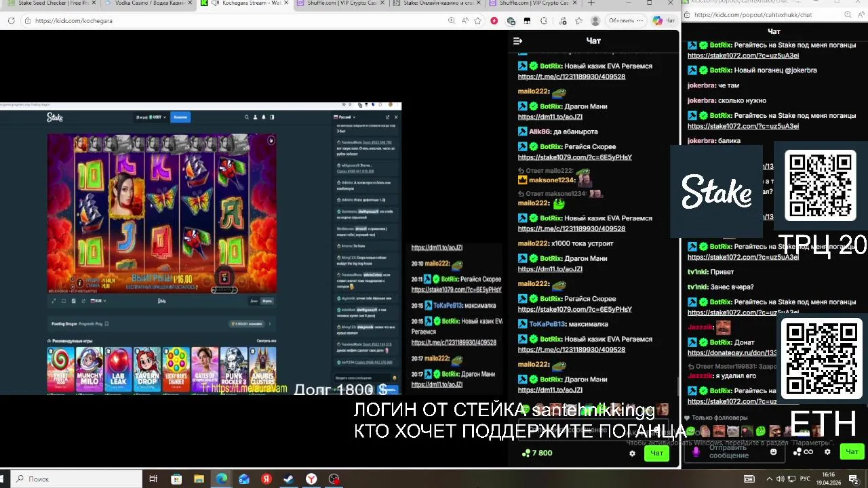Viewport: 868px width, 488px height.
Task: Switch to first Shuffle.com VIP Crypto tab
Action: tap(341, 3)
